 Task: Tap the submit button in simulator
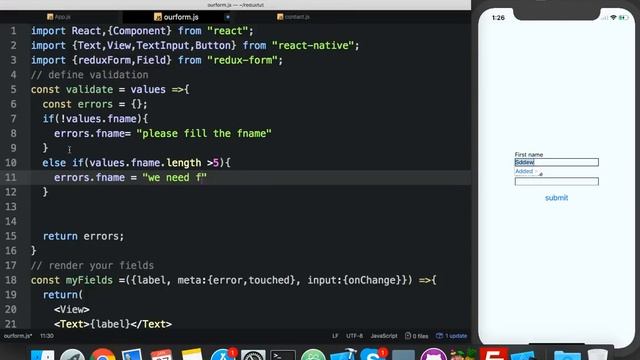click(x=556, y=198)
